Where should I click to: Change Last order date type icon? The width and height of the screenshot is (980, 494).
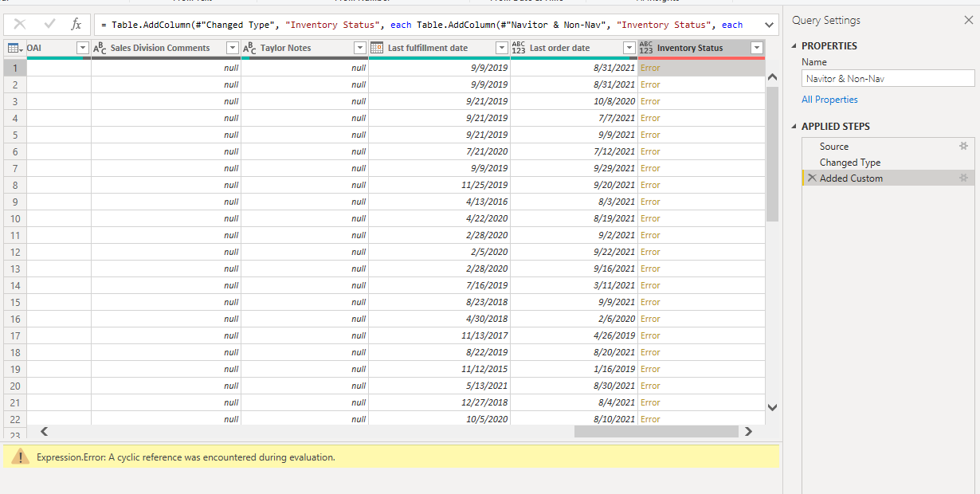click(x=519, y=49)
